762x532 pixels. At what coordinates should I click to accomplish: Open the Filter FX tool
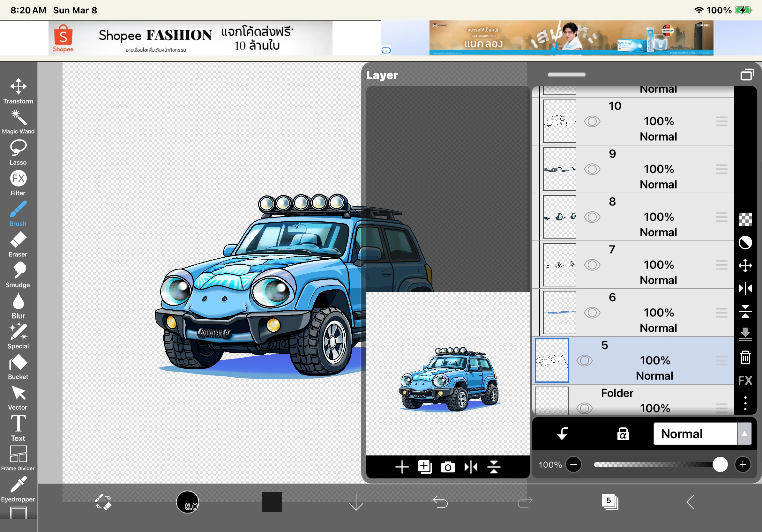pyautogui.click(x=18, y=182)
